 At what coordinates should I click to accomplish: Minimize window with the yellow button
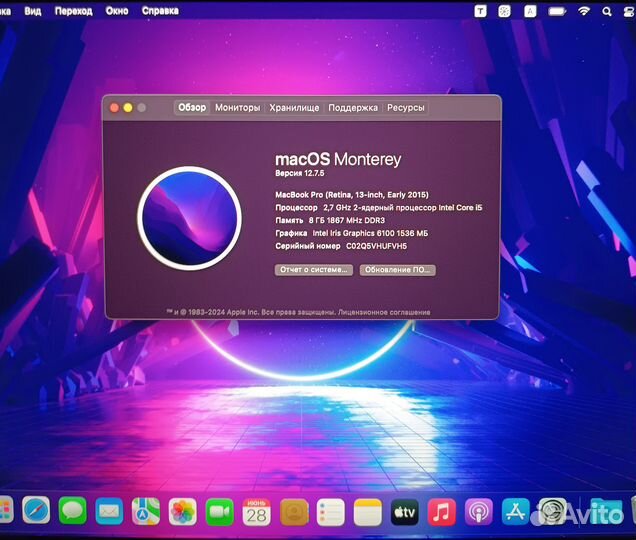(128, 108)
